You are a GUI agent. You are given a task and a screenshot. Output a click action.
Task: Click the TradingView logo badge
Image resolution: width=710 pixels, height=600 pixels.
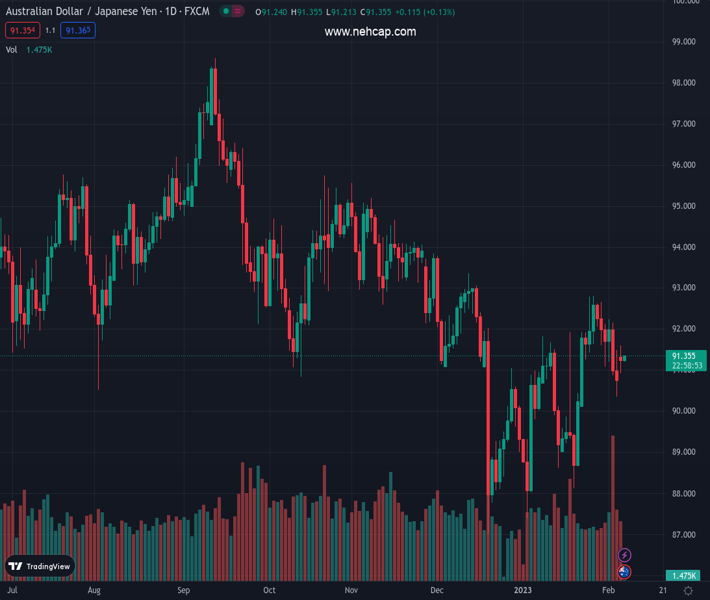pyautogui.click(x=41, y=566)
